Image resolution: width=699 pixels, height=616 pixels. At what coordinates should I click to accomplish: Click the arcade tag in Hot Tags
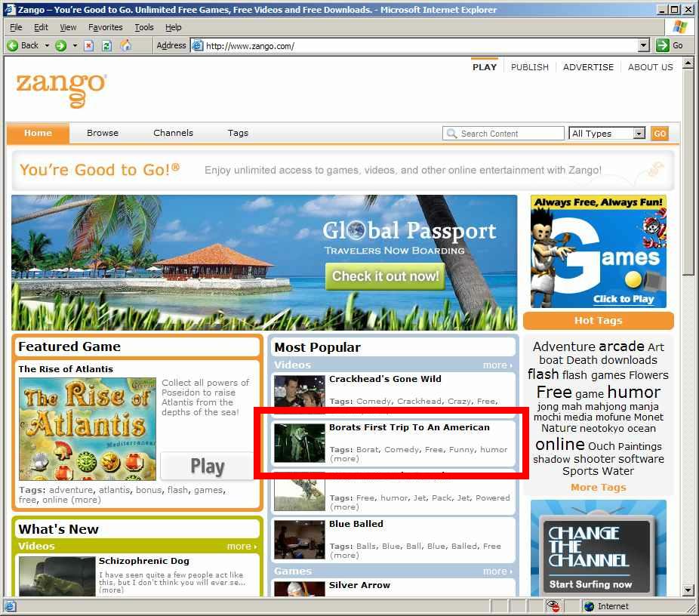[622, 346]
